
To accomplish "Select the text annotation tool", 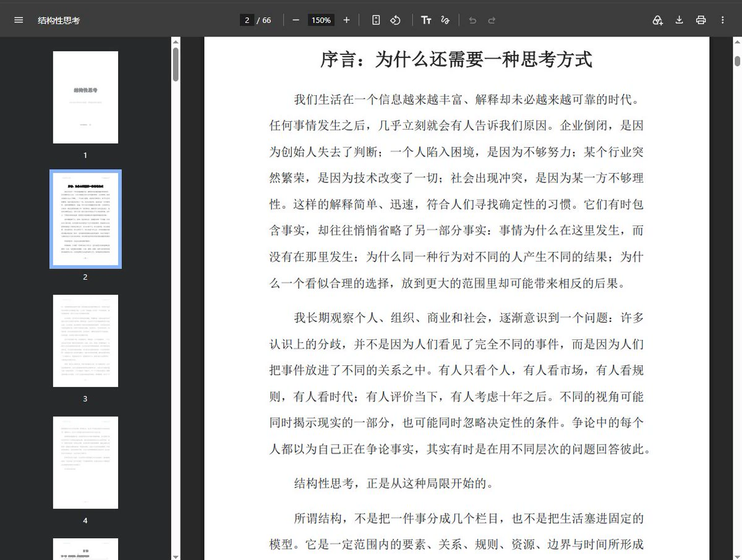I will click(x=426, y=20).
